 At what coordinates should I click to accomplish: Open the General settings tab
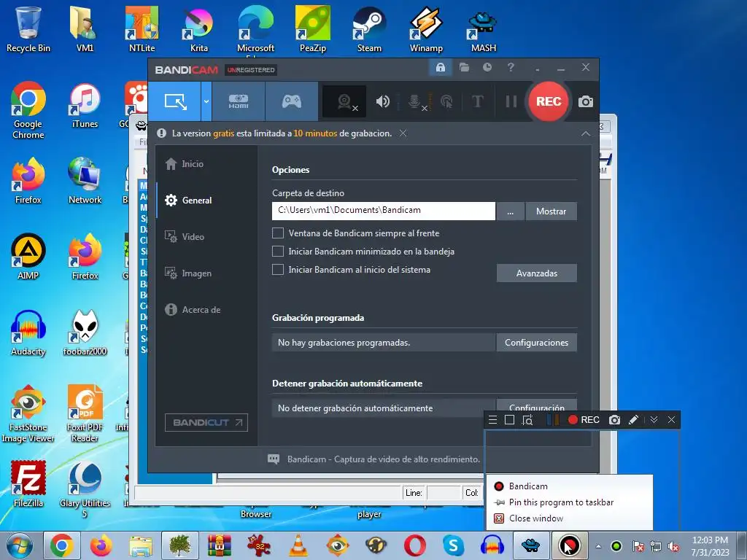(188, 200)
